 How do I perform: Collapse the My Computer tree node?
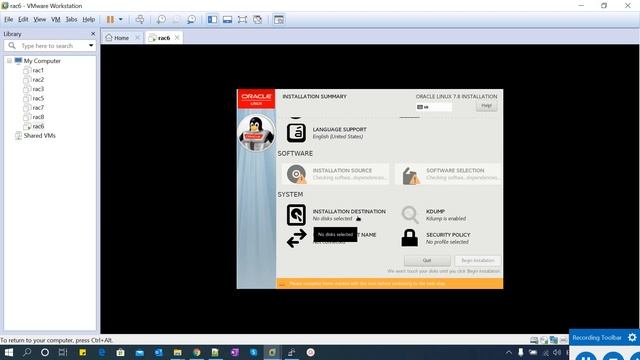(9, 61)
